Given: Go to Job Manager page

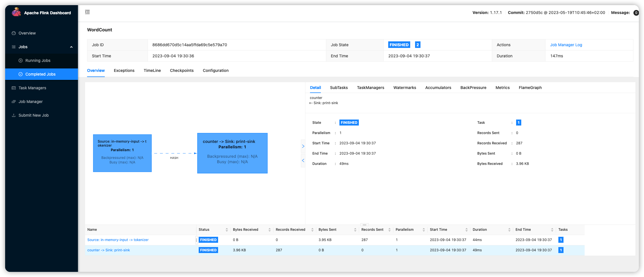Looking at the screenshot, I should 31,102.
